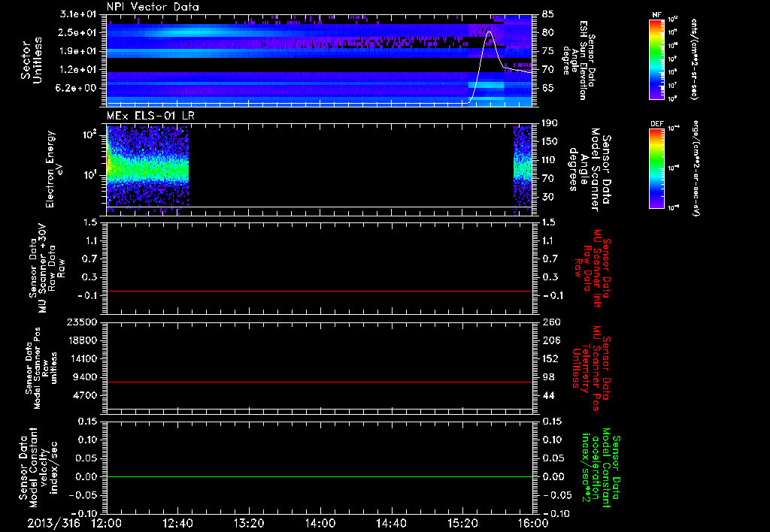Click the '206' telemetry tick label

[550, 340]
